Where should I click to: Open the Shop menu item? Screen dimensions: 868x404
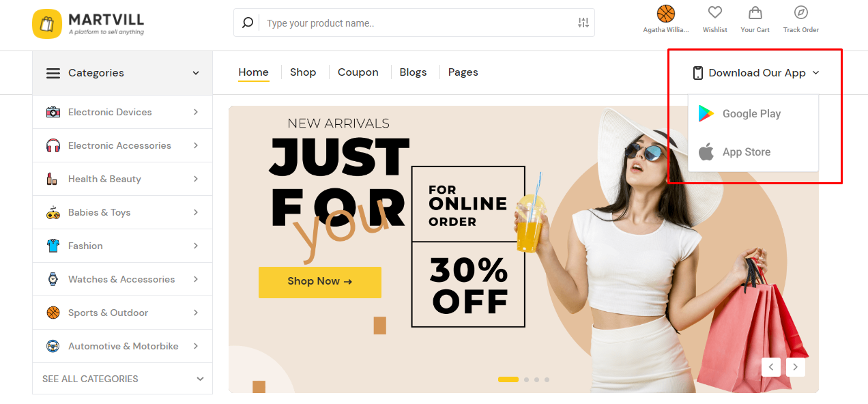point(303,72)
